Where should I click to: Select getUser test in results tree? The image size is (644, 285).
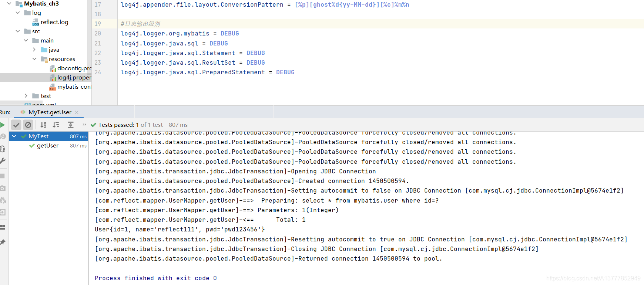(x=47, y=146)
